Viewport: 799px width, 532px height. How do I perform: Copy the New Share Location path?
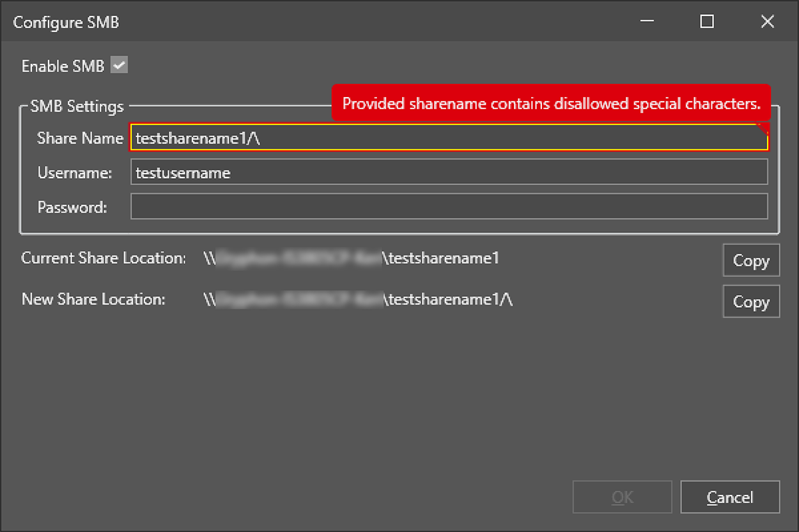750,301
